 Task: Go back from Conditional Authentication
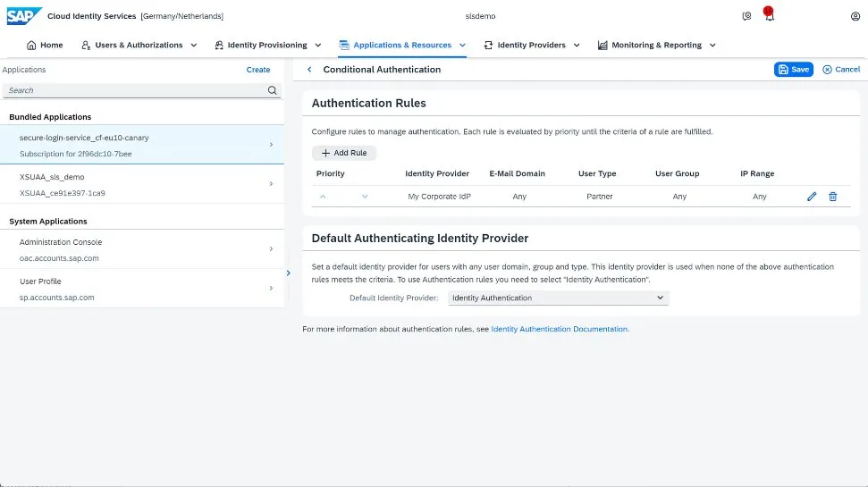tap(309, 70)
